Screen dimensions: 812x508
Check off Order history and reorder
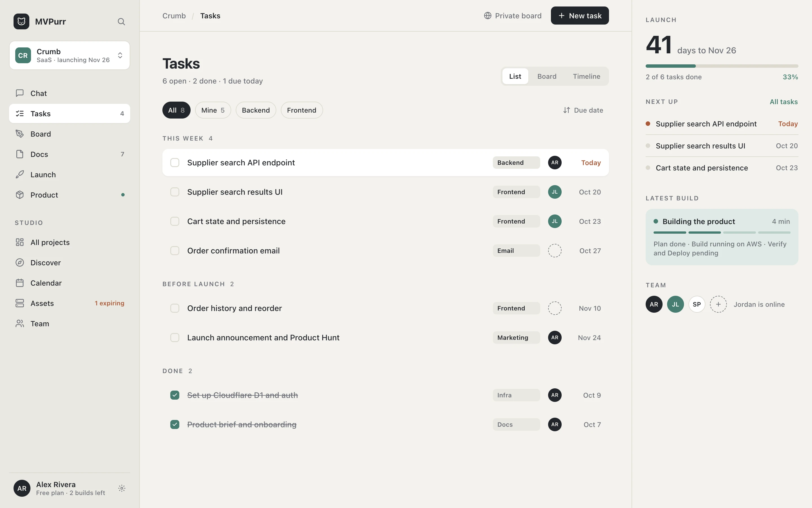pos(175,308)
